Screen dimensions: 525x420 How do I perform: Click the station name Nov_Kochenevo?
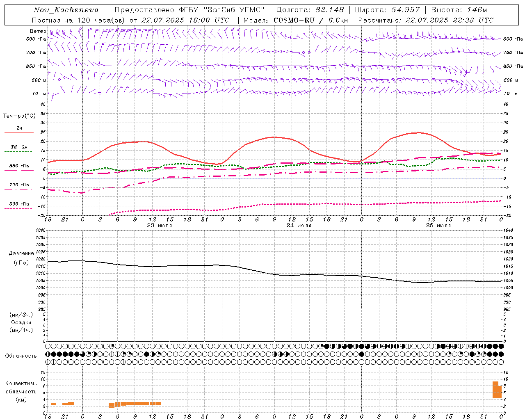(66, 10)
